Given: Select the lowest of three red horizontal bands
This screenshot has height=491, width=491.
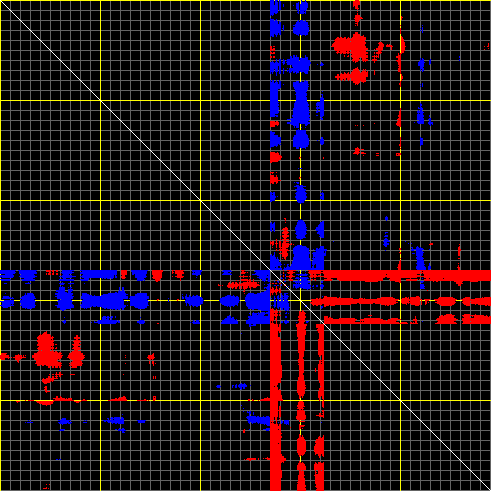Looking at the screenshot, I should pos(407,320).
